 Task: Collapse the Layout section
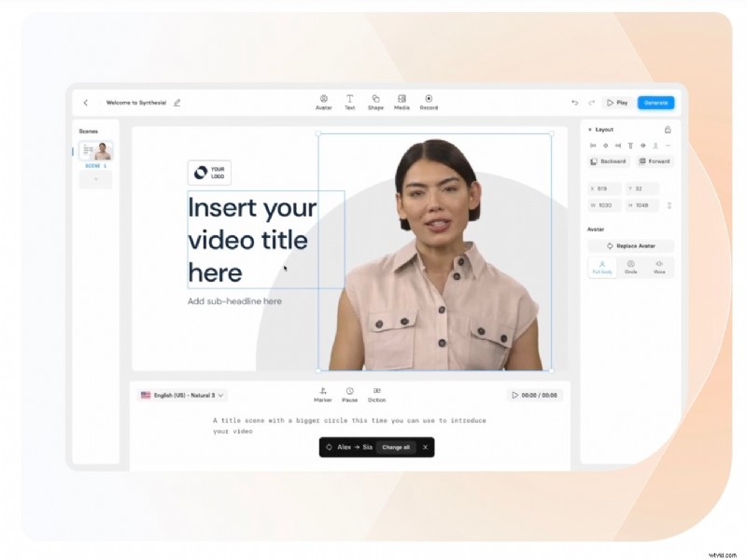[x=590, y=130]
